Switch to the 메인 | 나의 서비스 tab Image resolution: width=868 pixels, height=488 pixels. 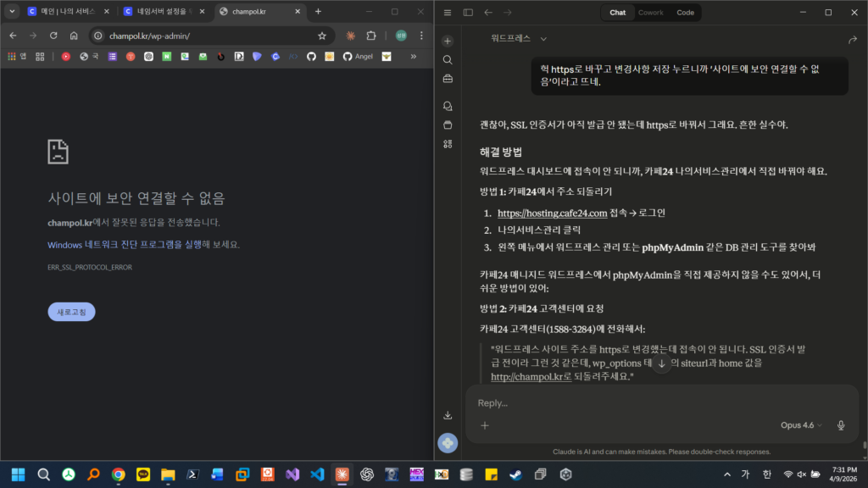[x=68, y=11]
